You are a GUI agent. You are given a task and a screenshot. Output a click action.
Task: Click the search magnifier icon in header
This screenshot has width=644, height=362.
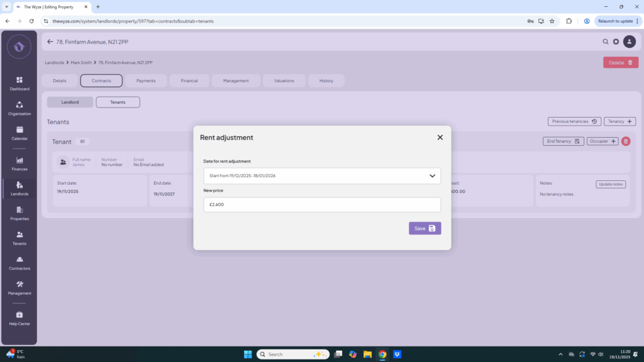point(606,42)
